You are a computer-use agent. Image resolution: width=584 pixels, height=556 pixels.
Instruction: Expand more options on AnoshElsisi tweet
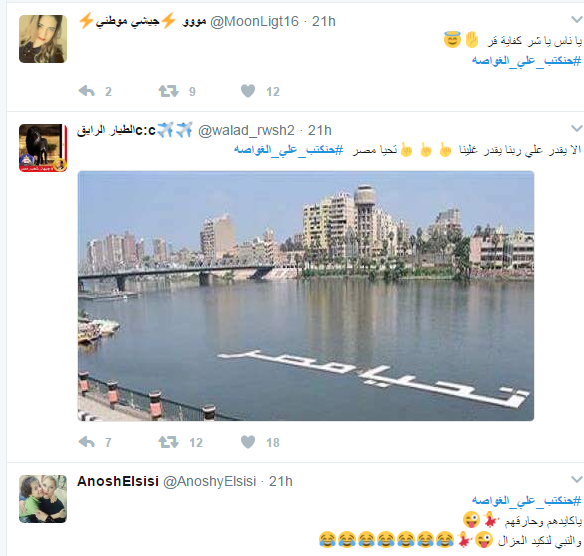[x=577, y=479]
